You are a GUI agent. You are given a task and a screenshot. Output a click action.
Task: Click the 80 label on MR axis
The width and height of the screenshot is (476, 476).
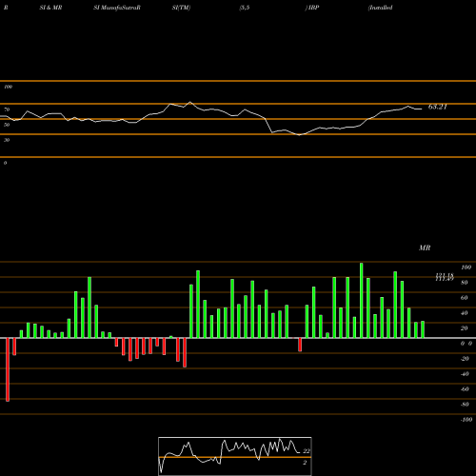[465, 283]
